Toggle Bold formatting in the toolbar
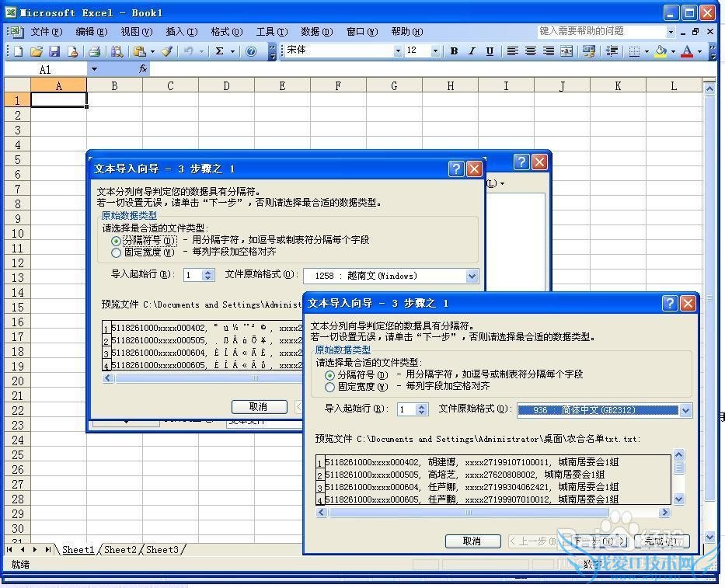Viewport: 725px width, 588px height. pos(454,51)
